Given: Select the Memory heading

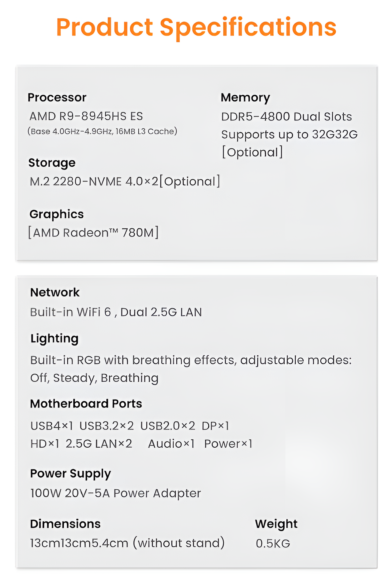Looking at the screenshot, I should click(245, 97).
